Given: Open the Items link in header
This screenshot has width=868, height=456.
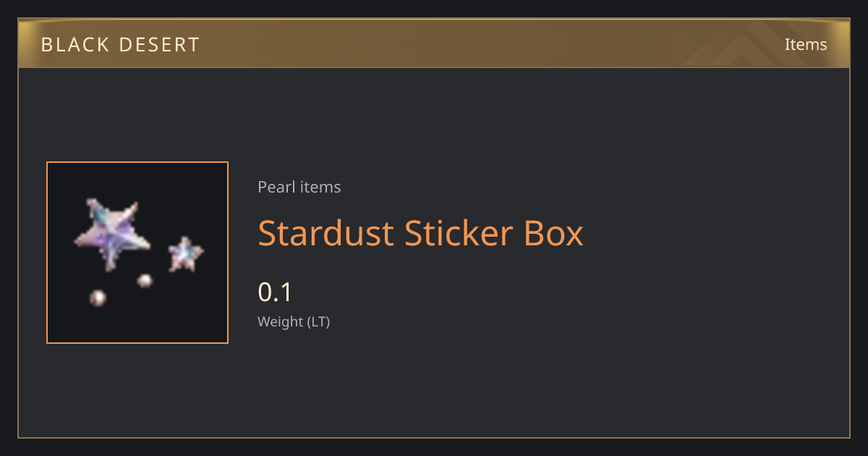Looking at the screenshot, I should [806, 44].
